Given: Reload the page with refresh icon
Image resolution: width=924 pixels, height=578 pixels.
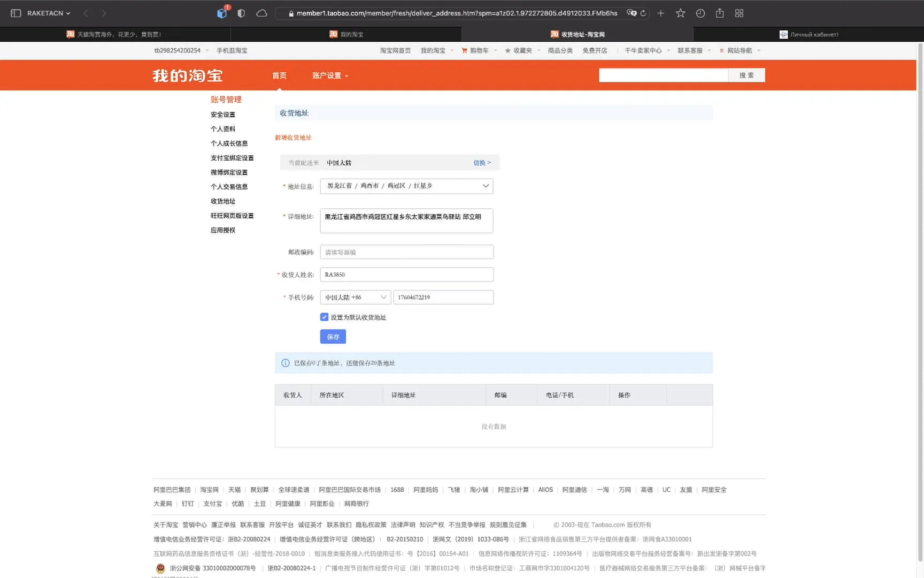Looking at the screenshot, I should [x=643, y=13].
